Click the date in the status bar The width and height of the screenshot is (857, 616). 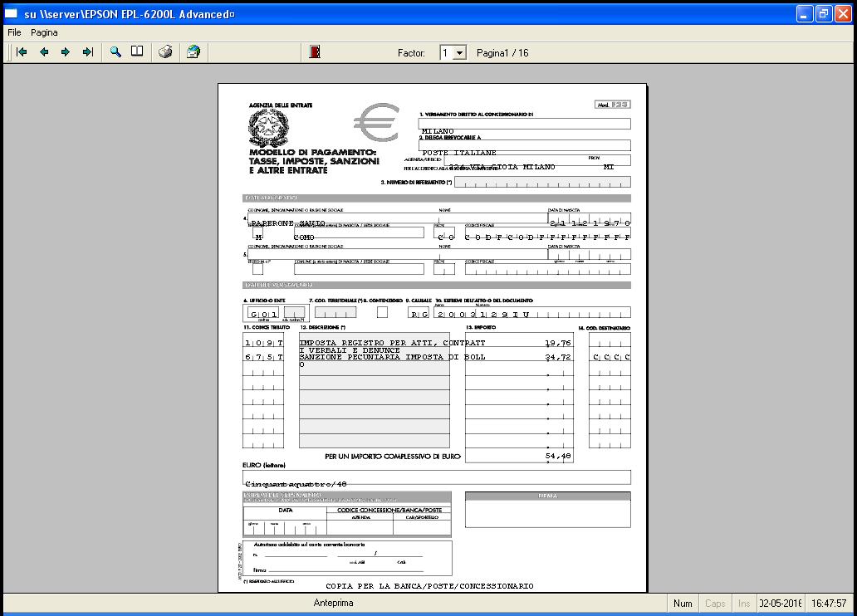(781, 604)
